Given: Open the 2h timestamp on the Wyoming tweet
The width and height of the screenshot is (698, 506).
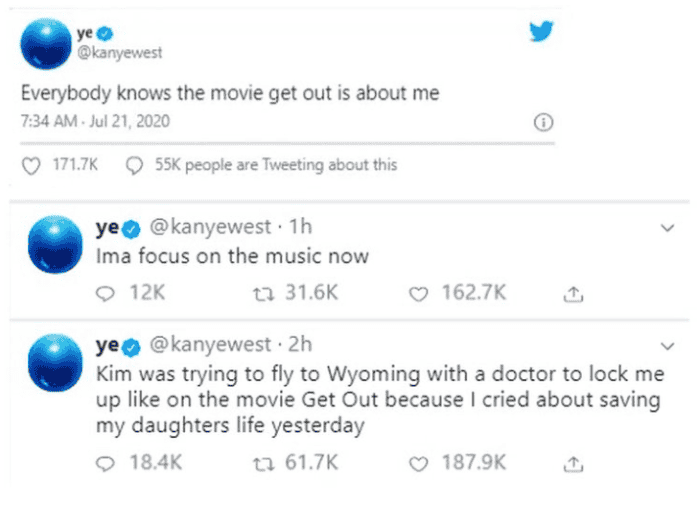Looking at the screenshot, I should point(300,344).
